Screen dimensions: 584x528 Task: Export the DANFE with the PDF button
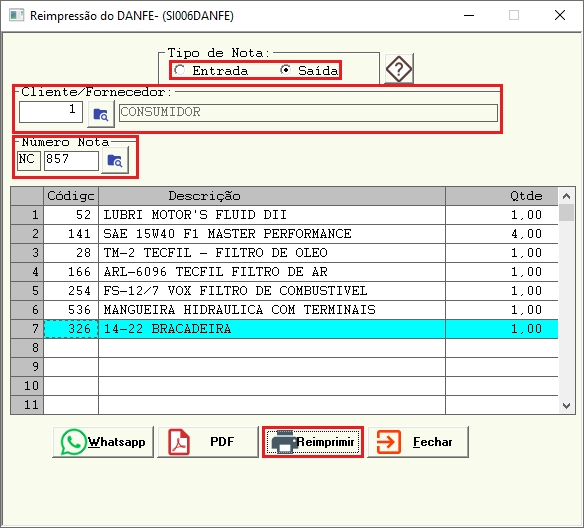tap(208, 442)
